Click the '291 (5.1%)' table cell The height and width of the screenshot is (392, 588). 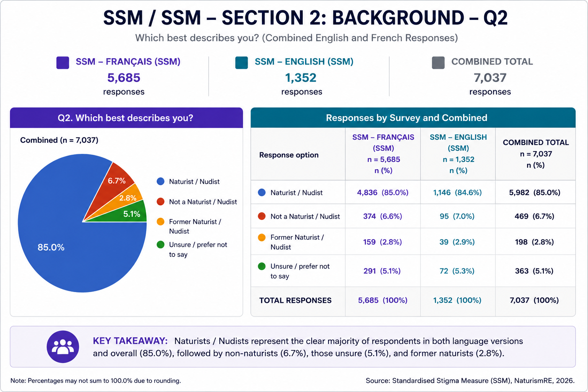point(382,271)
